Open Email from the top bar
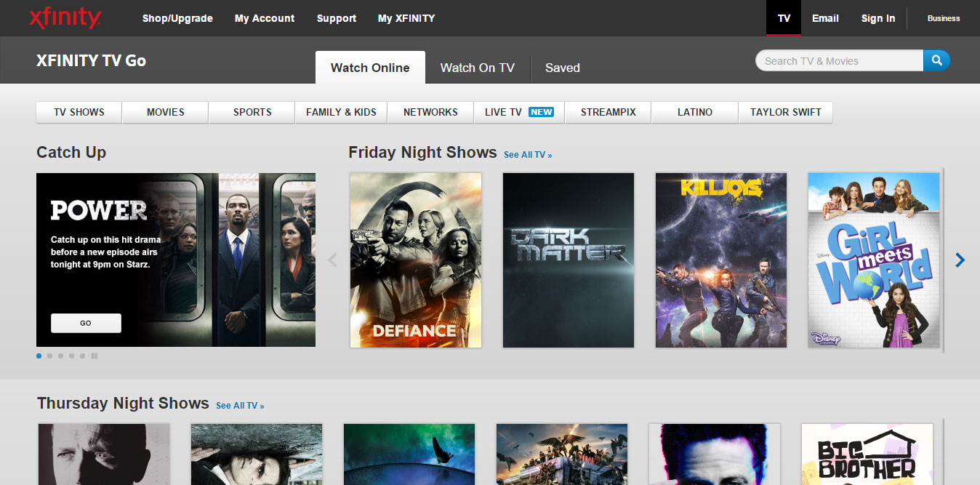 (825, 18)
